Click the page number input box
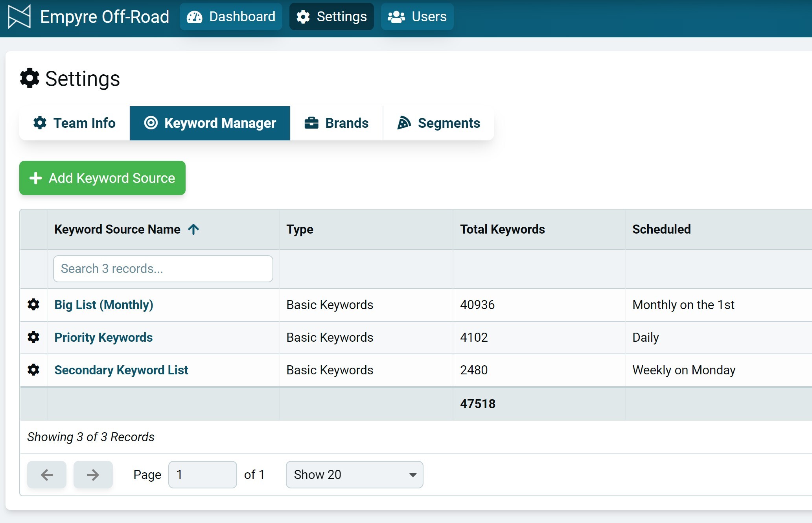The height and width of the screenshot is (523, 812). coord(202,475)
